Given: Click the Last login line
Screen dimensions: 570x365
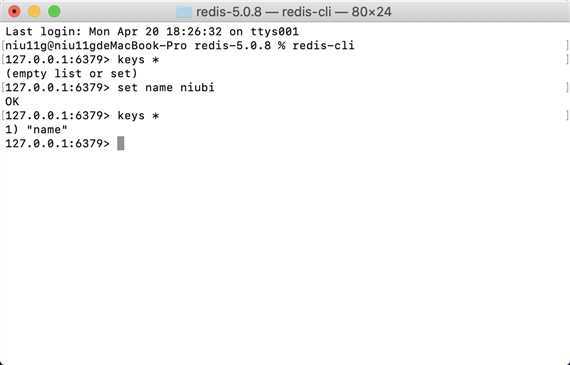Looking at the screenshot, I should (x=152, y=32).
